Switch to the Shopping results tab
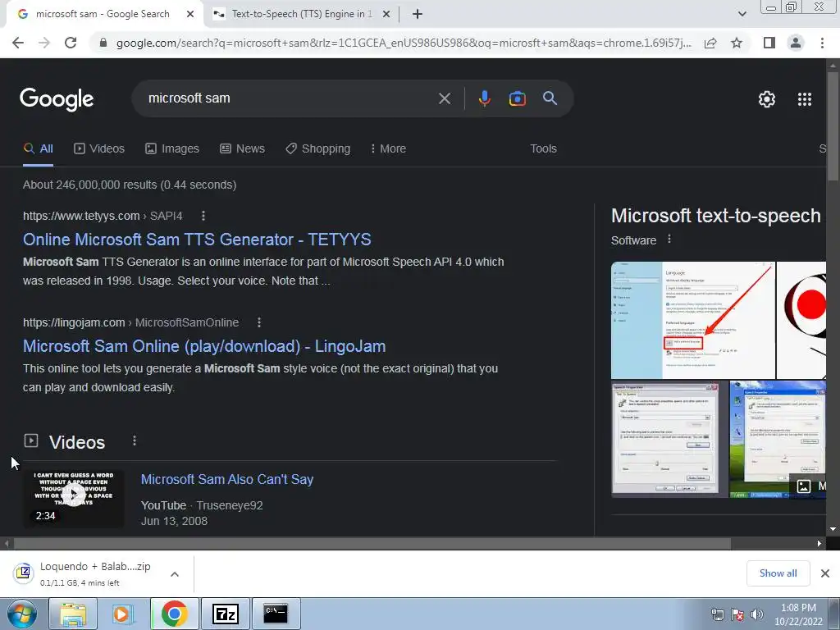 click(x=317, y=149)
